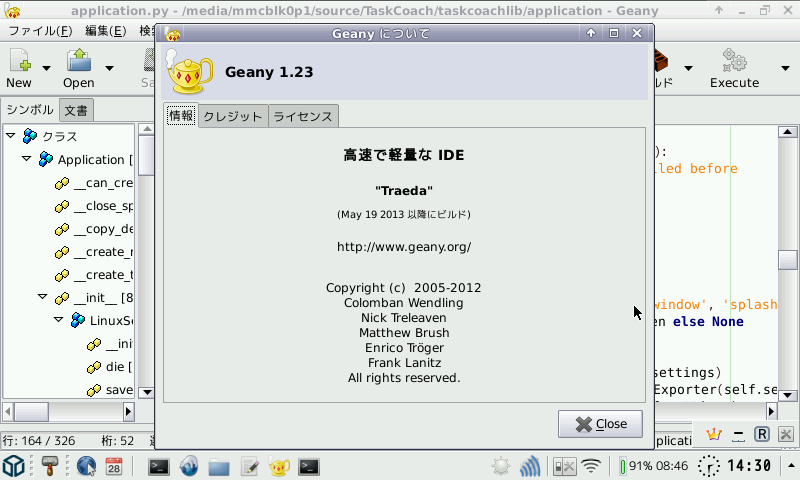Click the Execute gears icon in toolbar

[734, 60]
